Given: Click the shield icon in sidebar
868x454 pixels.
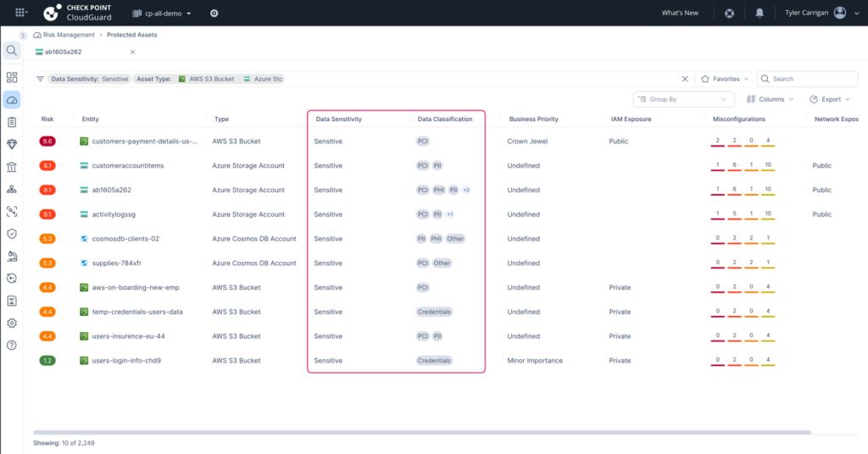Looking at the screenshot, I should 12,233.
